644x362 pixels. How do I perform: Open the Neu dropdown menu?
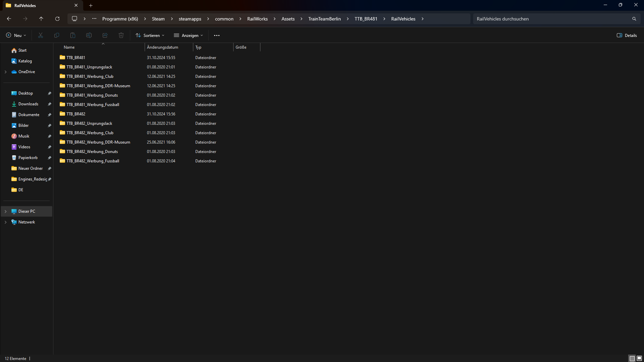coord(16,35)
